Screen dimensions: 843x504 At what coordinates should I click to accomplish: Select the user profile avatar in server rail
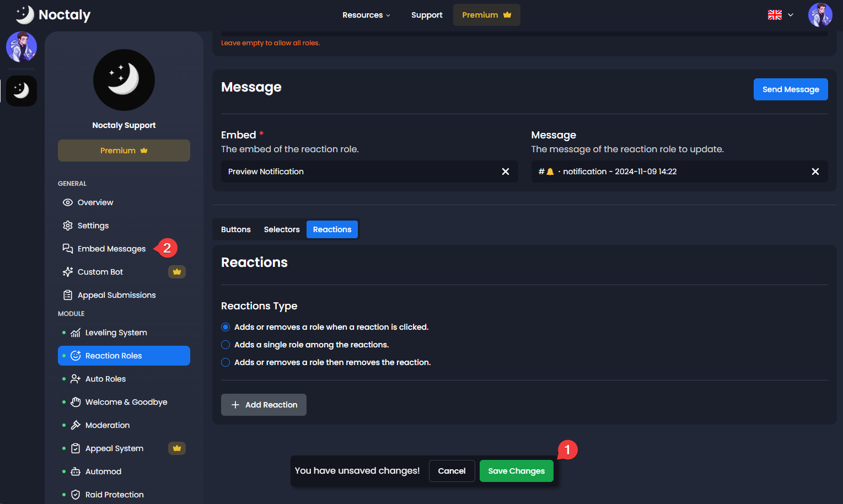click(22, 47)
